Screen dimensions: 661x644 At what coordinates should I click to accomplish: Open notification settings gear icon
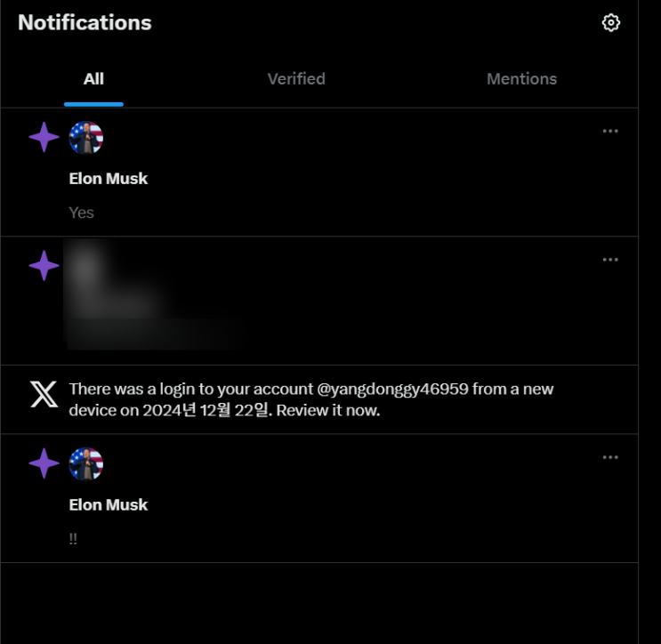click(610, 23)
